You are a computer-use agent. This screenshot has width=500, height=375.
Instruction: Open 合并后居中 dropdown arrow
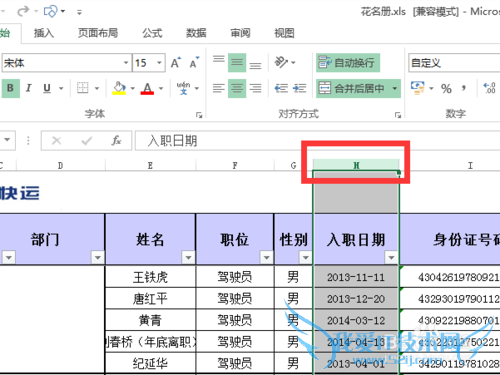[x=395, y=88]
